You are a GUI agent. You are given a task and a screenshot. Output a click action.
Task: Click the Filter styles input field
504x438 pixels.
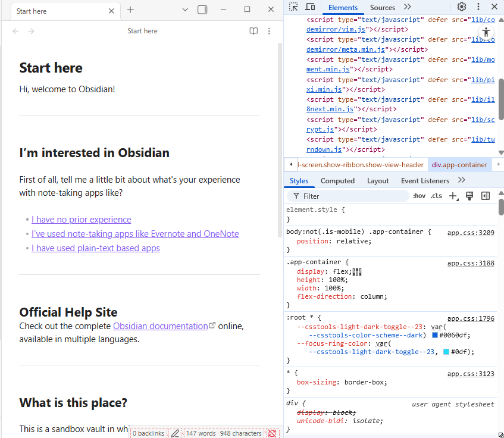351,196
